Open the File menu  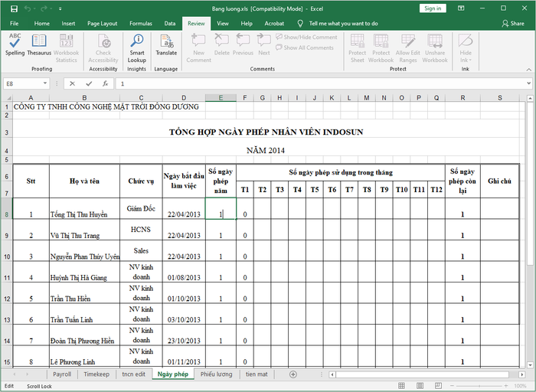14,23
